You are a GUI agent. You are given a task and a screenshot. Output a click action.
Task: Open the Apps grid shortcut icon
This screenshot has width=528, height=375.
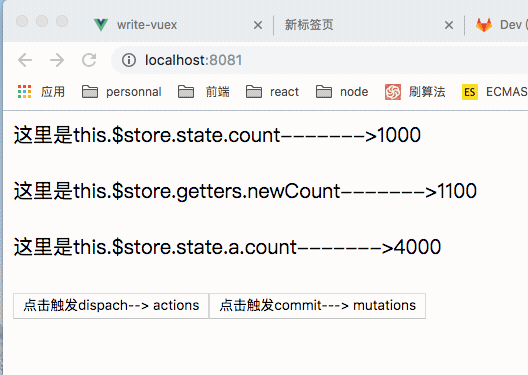(x=24, y=92)
